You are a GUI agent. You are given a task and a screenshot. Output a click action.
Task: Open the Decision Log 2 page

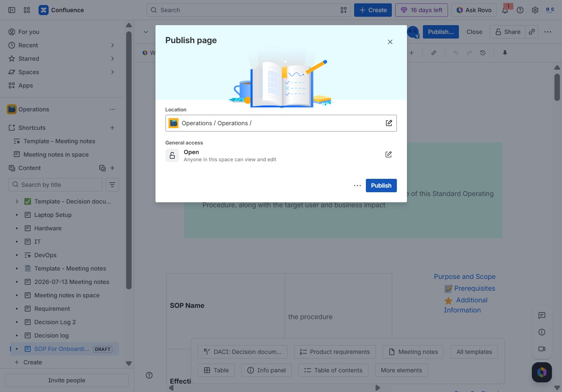[55, 322]
